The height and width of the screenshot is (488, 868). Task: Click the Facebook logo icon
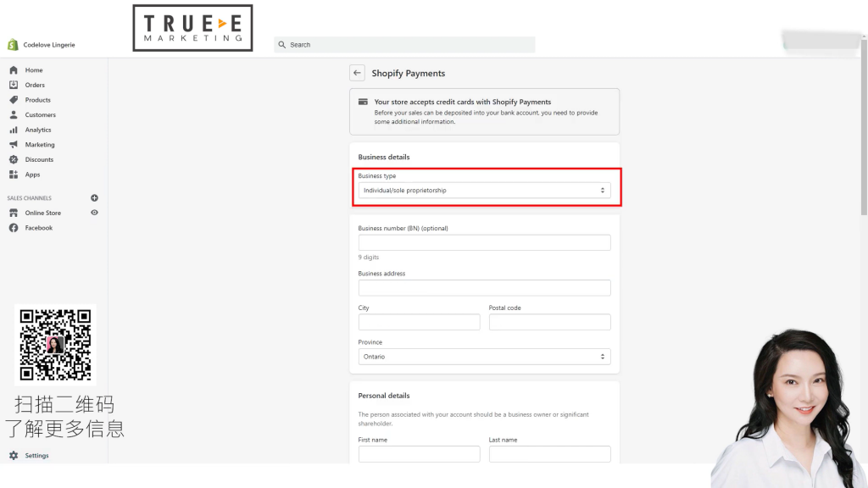pos(14,227)
